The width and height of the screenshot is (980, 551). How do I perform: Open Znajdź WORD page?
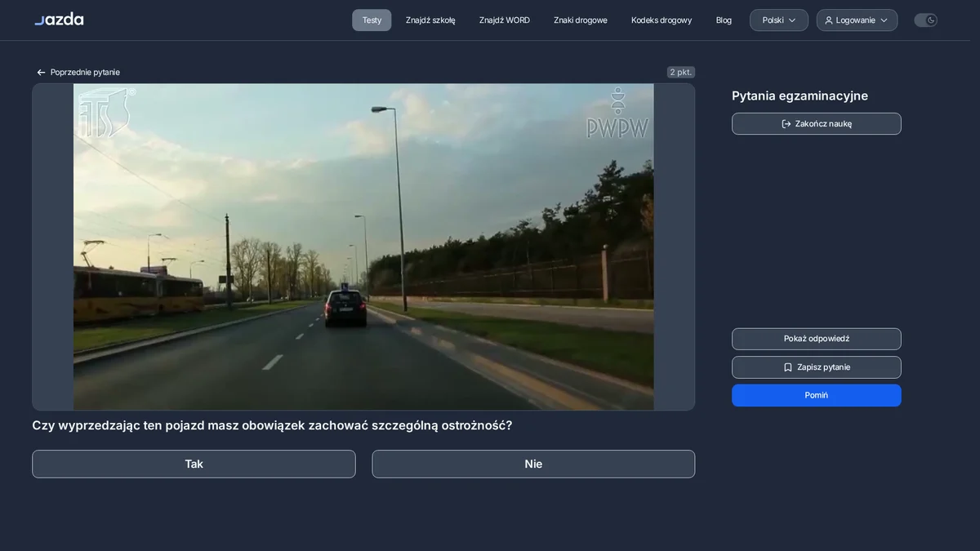pyautogui.click(x=505, y=20)
